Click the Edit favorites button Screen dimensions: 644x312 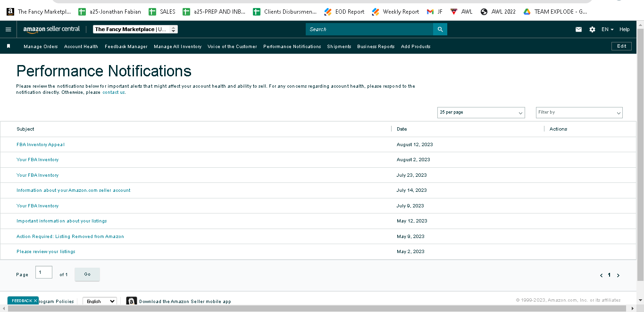coord(621,46)
